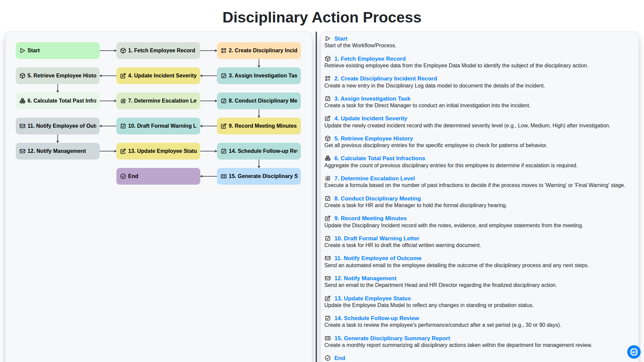Follow '11. Notify Employee of Outcome' link

378,258
